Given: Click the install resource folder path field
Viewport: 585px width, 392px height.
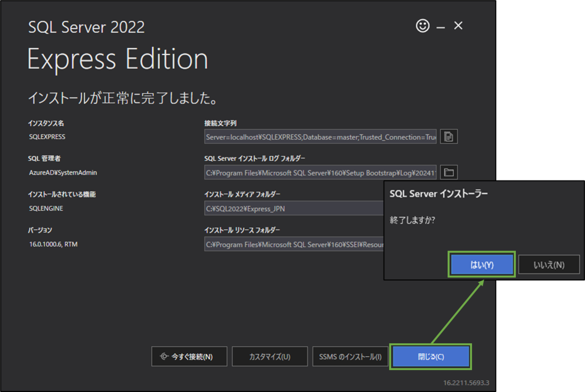Looking at the screenshot, I should pyautogui.click(x=294, y=244).
